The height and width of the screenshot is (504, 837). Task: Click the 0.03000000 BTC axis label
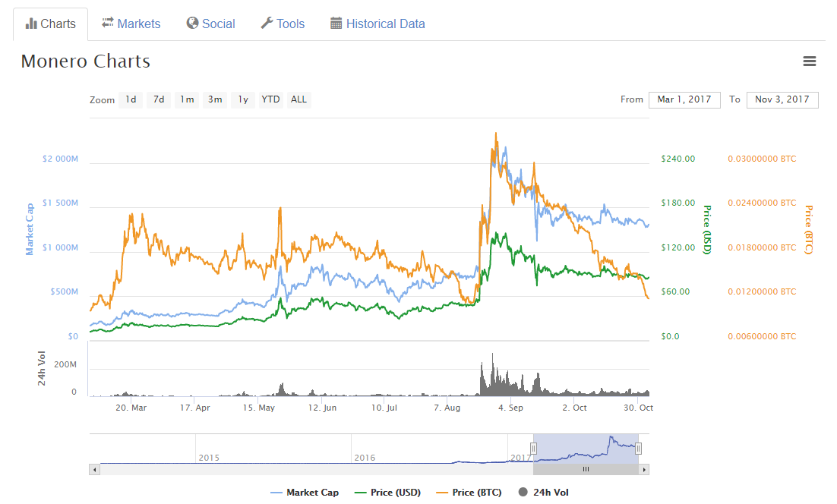coord(762,159)
